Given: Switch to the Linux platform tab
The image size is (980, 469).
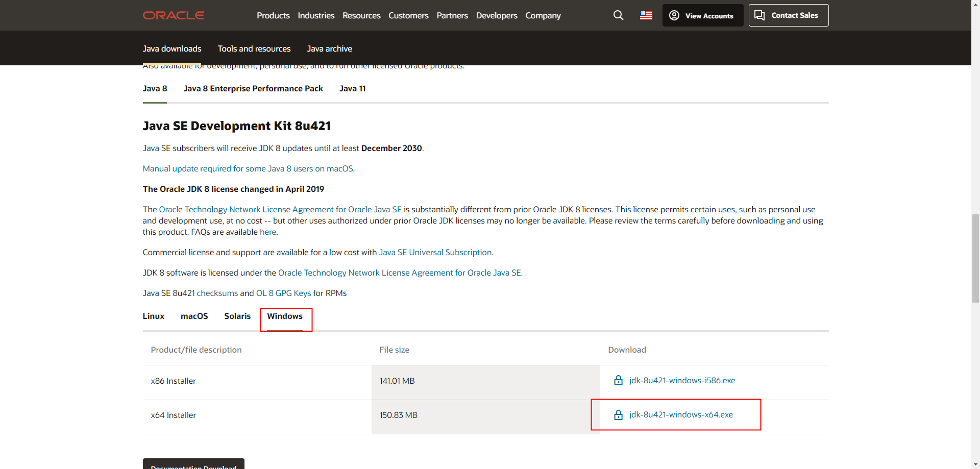Looking at the screenshot, I should 154,316.
